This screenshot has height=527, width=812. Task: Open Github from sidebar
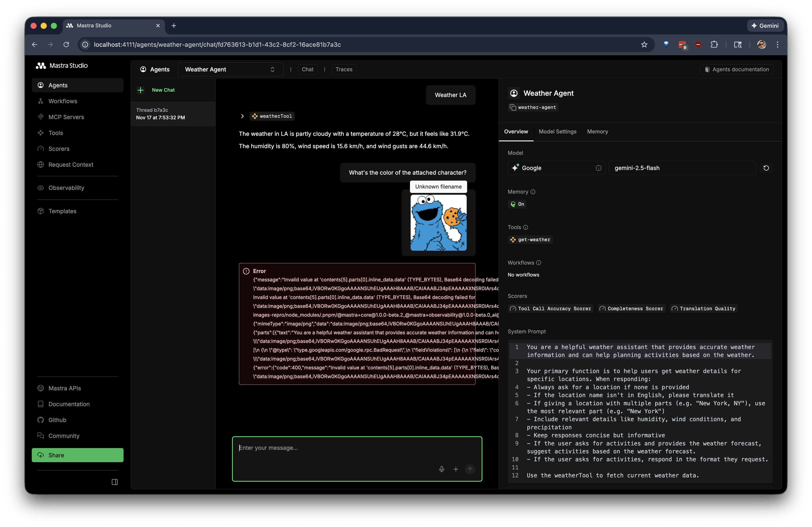pyautogui.click(x=57, y=420)
